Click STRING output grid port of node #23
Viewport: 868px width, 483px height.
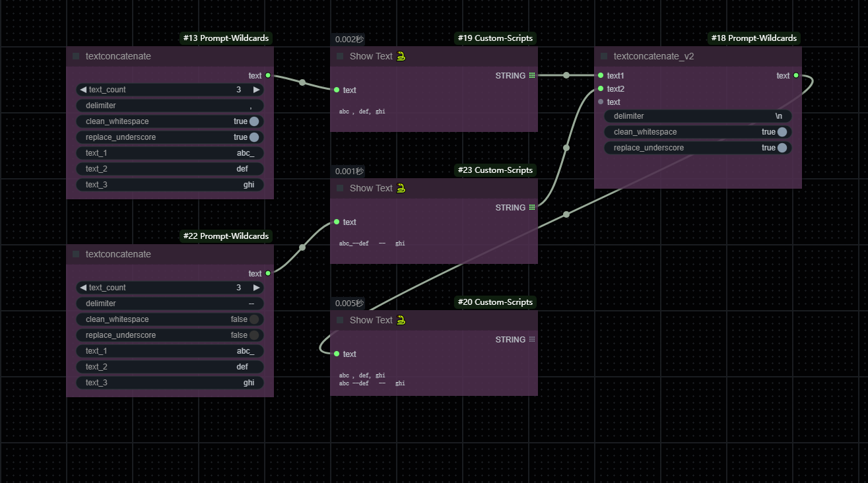532,207
